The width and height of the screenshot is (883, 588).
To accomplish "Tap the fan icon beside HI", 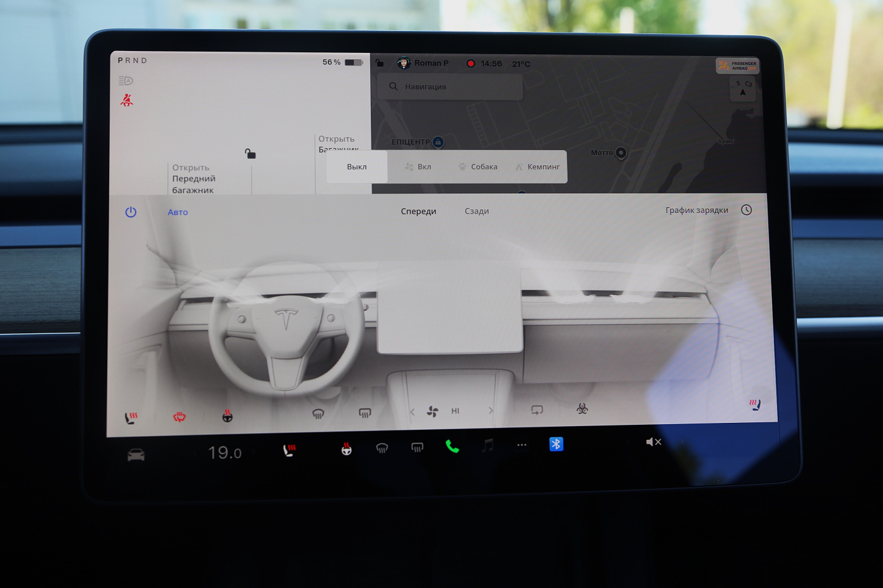I will pyautogui.click(x=433, y=412).
